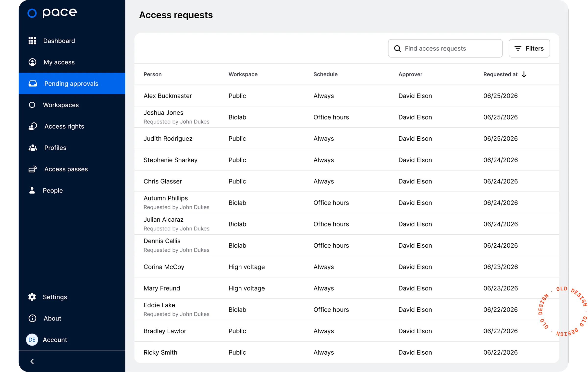Select Corina McCoy row
The height and width of the screenshot is (372, 588).
[x=347, y=267]
